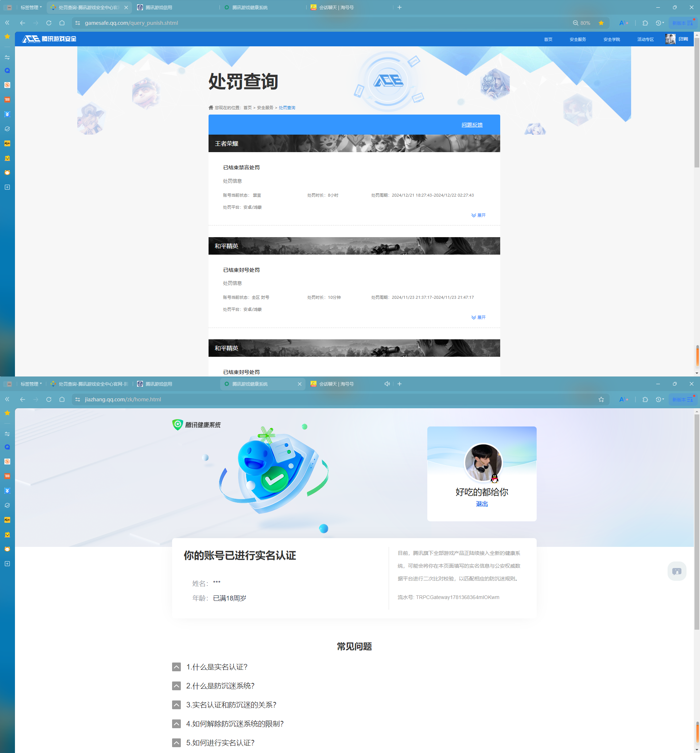Bookmark the jiazhang.qq.com page with outline star
The height and width of the screenshot is (753, 700).
point(601,399)
